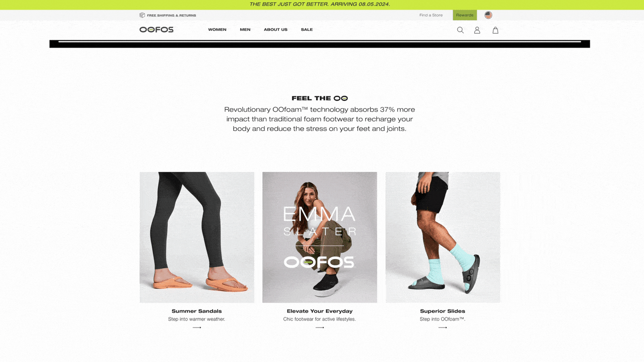Open the WOMEN menu
The height and width of the screenshot is (362, 644).
[x=217, y=29]
